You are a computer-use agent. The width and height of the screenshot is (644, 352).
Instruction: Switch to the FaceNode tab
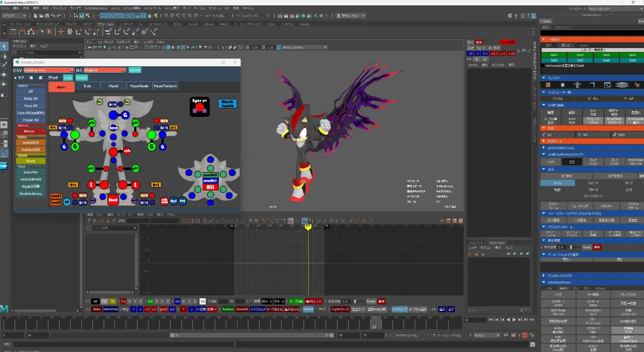coord(139,86)
